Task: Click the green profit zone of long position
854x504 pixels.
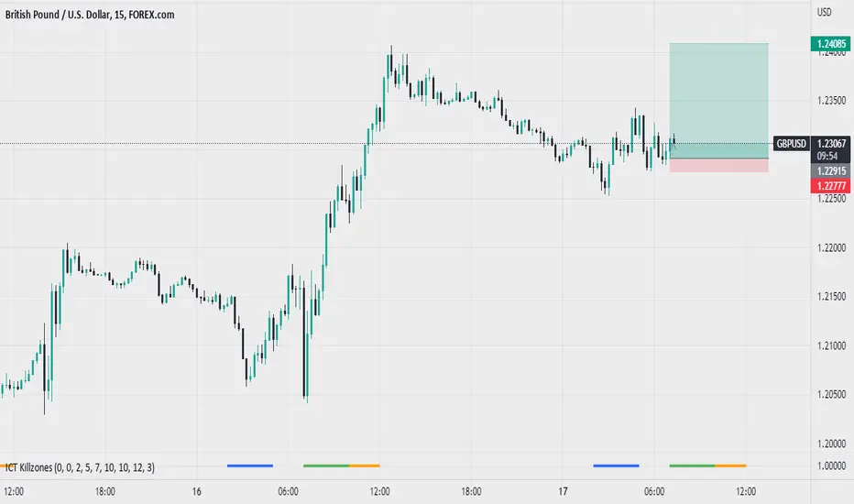Action: tap(719, 101)
